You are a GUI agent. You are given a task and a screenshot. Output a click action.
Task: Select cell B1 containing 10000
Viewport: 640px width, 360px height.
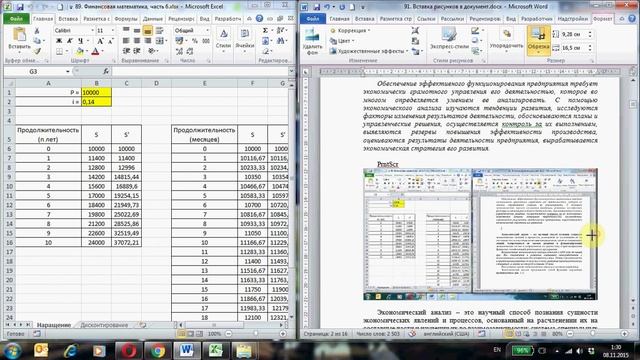[x=96, y=92]
